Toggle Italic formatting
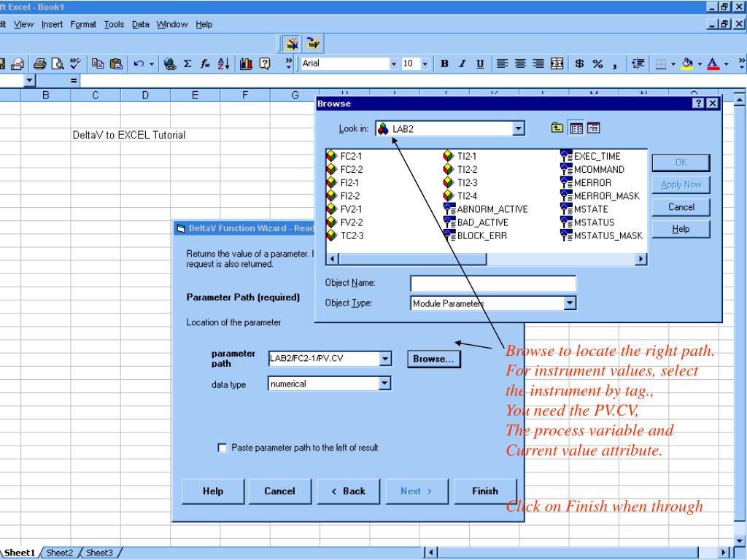 pos(462,64)
